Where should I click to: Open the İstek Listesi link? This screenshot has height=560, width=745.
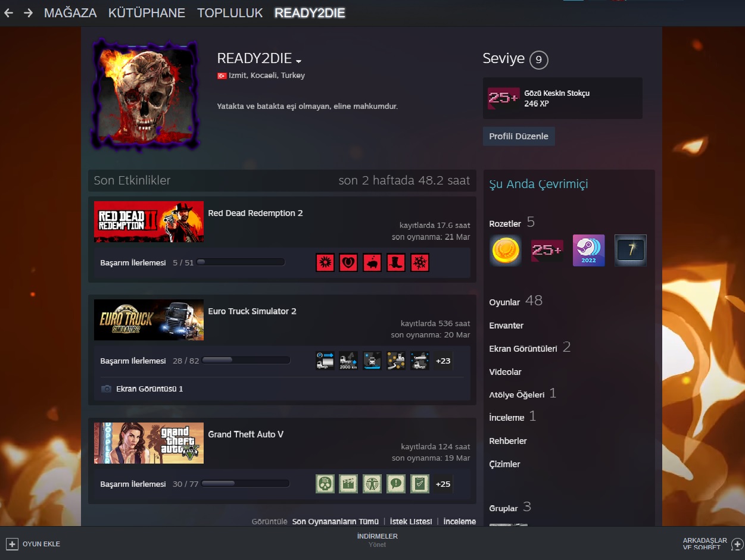pos(411,521)
